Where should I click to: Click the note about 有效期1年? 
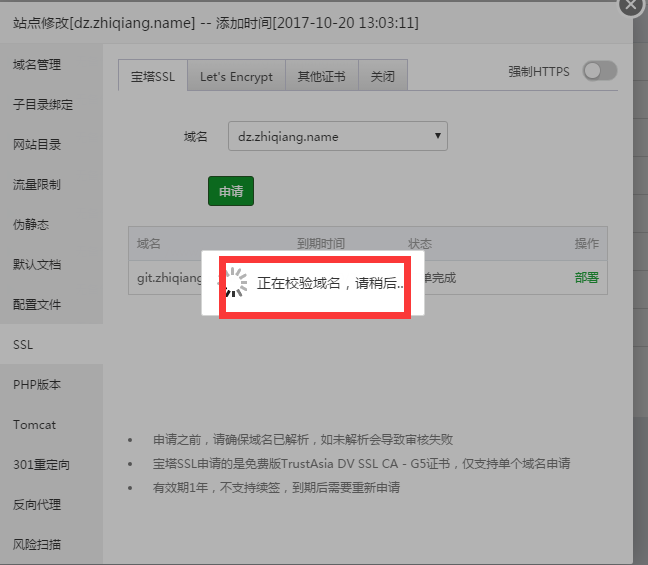pyautogui.click(x=276, y=487)
